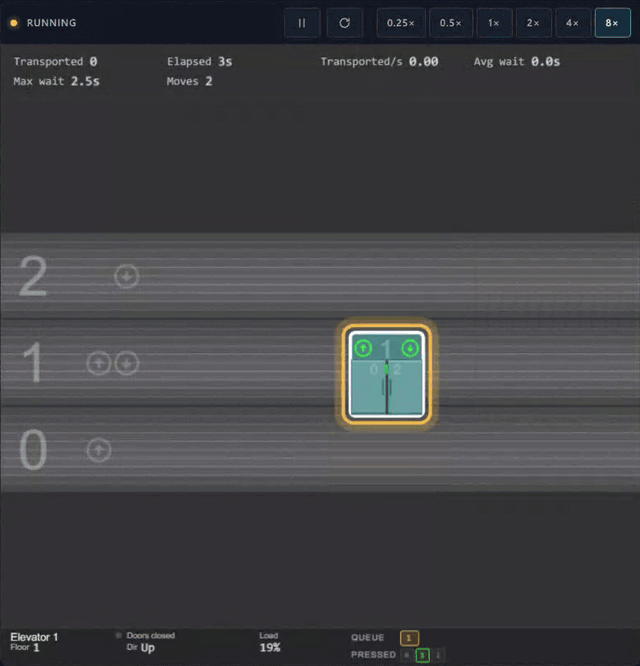
Task: Click the floor 0 button inside elevator
Action: point(374,370)
